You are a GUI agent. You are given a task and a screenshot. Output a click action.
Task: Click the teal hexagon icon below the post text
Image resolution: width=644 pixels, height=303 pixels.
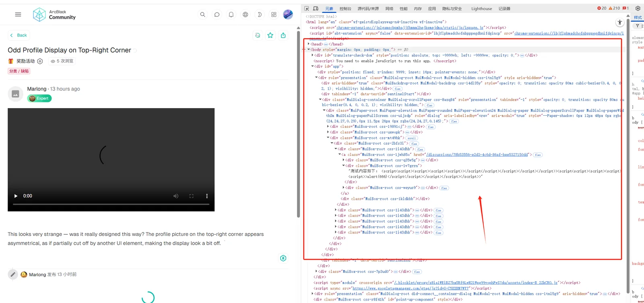pos(283,258)
